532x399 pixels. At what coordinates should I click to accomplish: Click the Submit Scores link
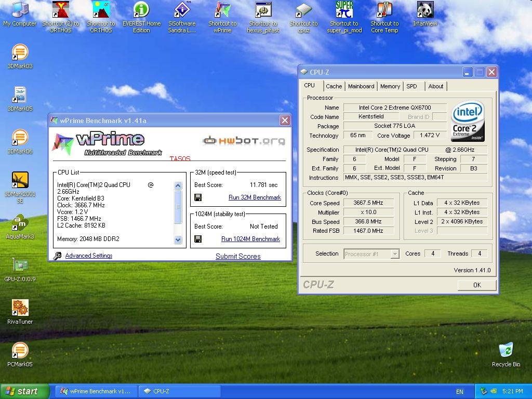[238, 256]
